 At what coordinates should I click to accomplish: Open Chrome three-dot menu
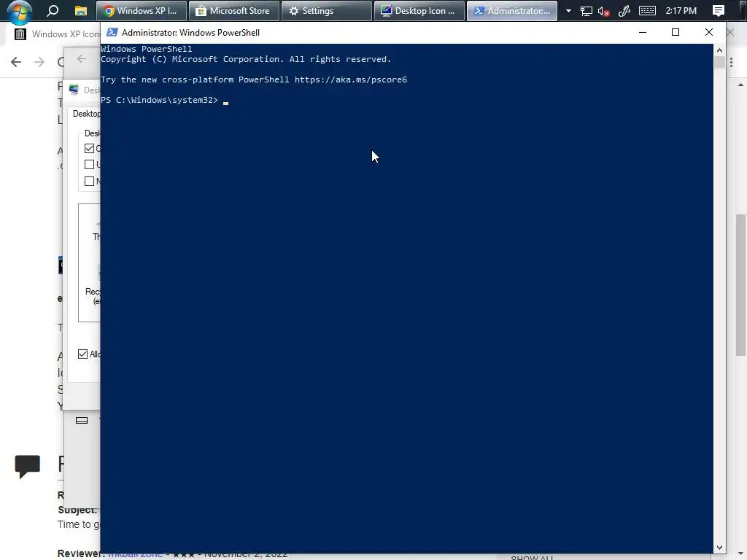731,62
